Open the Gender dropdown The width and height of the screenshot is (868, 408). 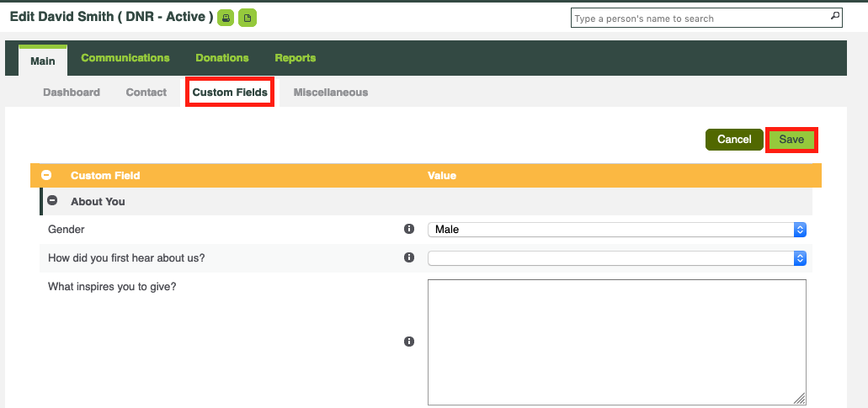(616, 230)
